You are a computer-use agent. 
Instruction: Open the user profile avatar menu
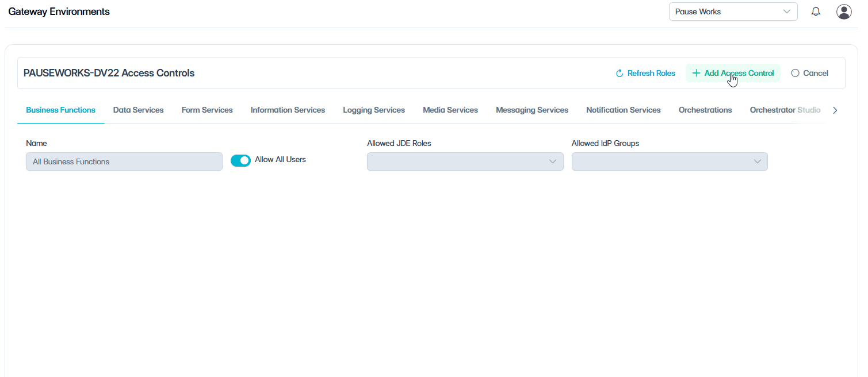(x=844, y=11)
